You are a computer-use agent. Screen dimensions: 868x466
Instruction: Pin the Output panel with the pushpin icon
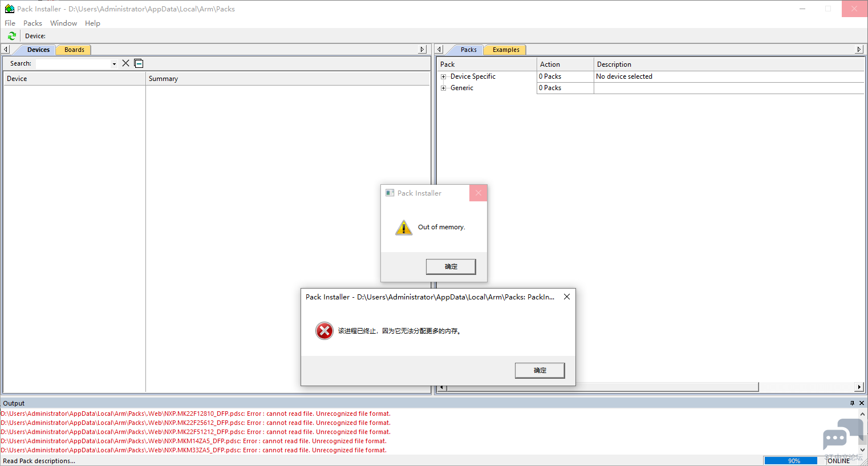853,403
